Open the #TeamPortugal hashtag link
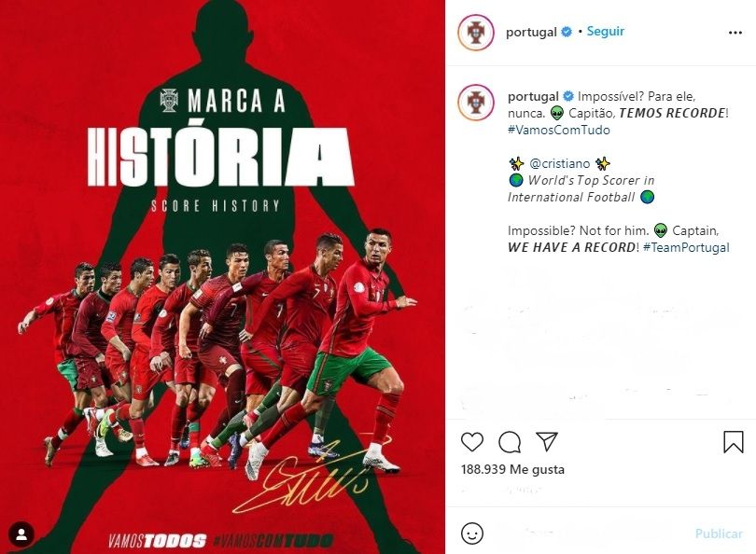 click(686, 247)
